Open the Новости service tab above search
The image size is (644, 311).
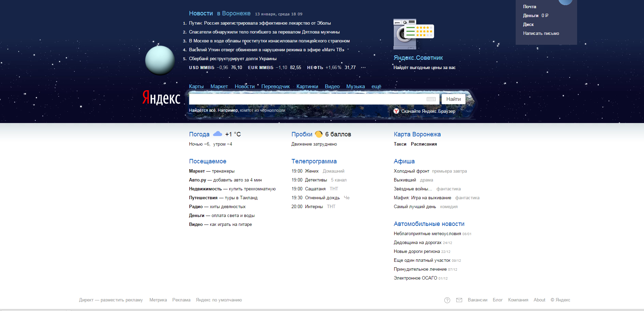point(245,86)
